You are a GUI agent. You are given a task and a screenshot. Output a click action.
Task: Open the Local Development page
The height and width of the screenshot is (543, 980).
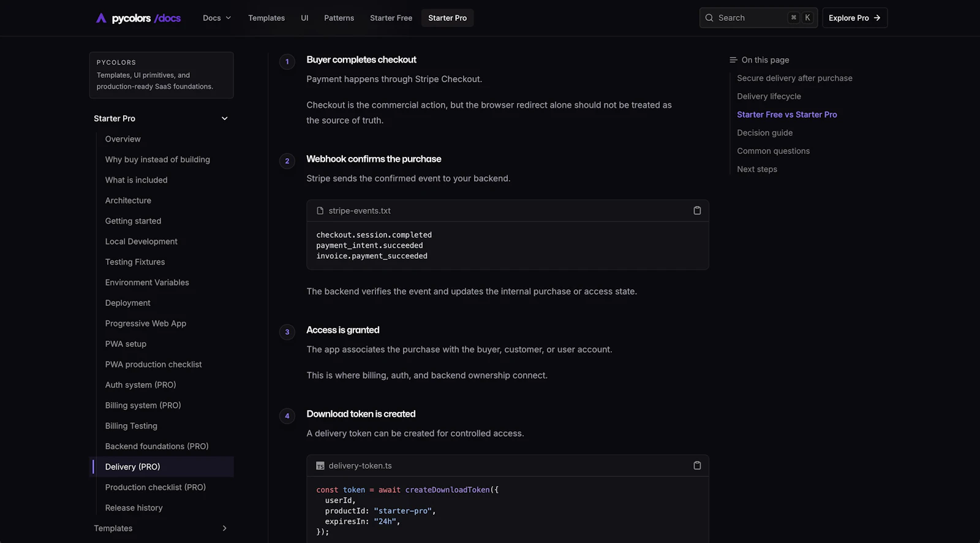141,241
